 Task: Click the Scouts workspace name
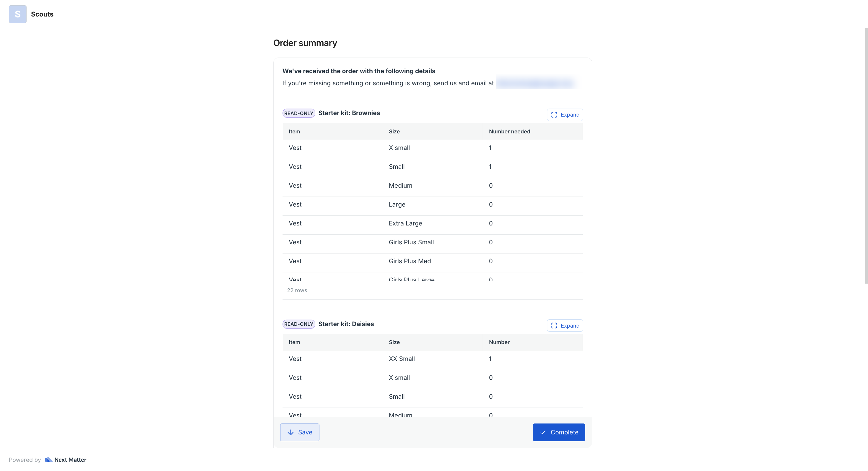click(x=42, y=14)
